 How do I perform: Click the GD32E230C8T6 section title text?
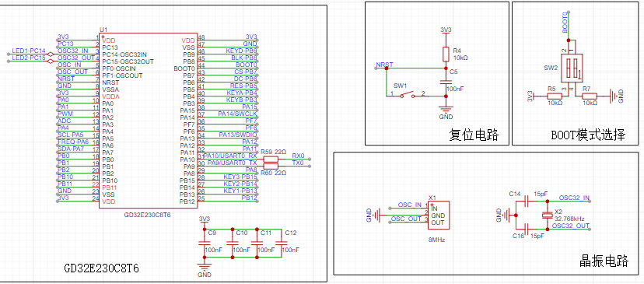(101, 268)
